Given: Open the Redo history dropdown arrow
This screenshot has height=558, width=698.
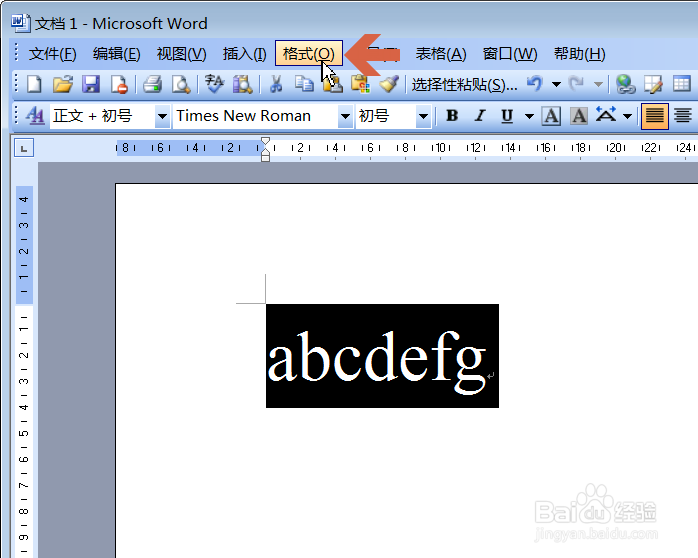Looking at the screenshot, I should point(599,84).
